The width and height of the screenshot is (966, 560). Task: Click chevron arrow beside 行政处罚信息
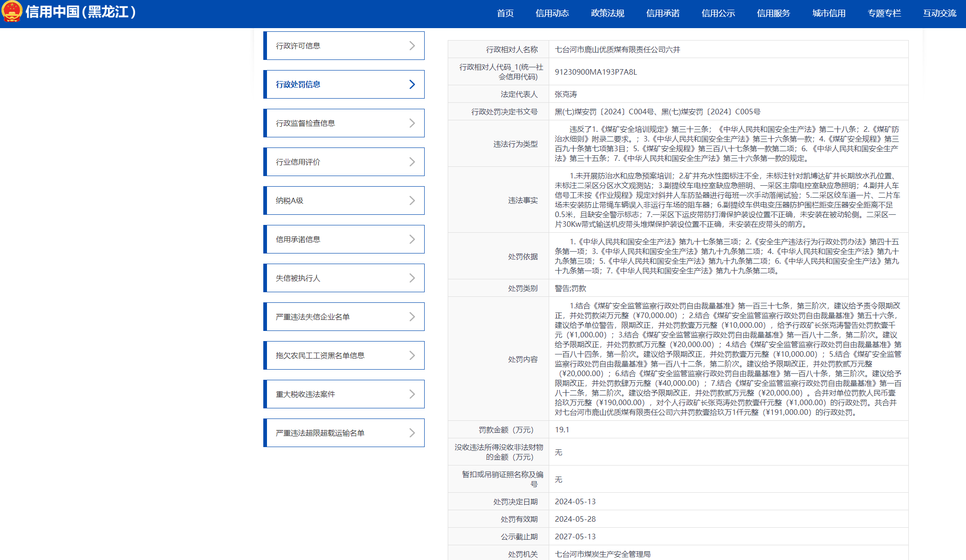click(x=412, y=84)
